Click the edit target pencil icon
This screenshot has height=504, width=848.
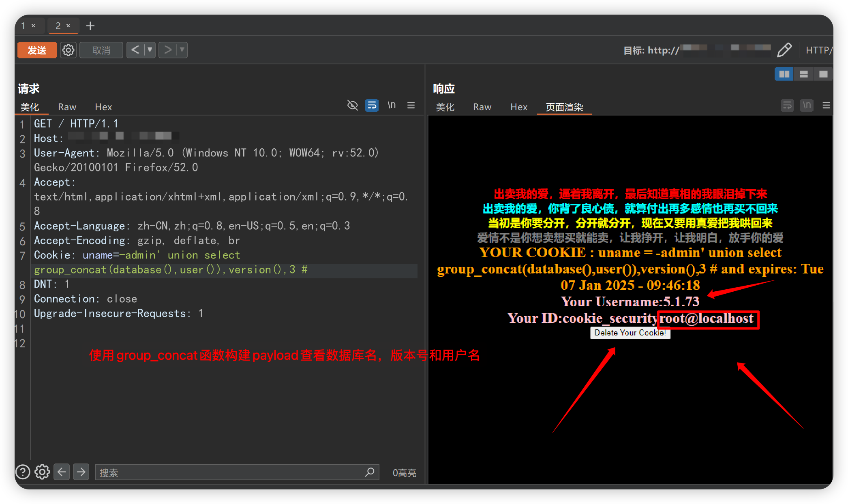(784, 50)
